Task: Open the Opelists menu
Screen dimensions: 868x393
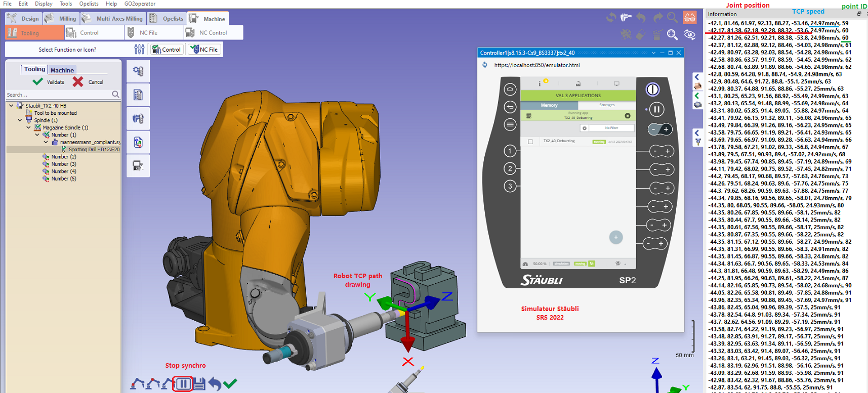Action: [x=89, y=4]
